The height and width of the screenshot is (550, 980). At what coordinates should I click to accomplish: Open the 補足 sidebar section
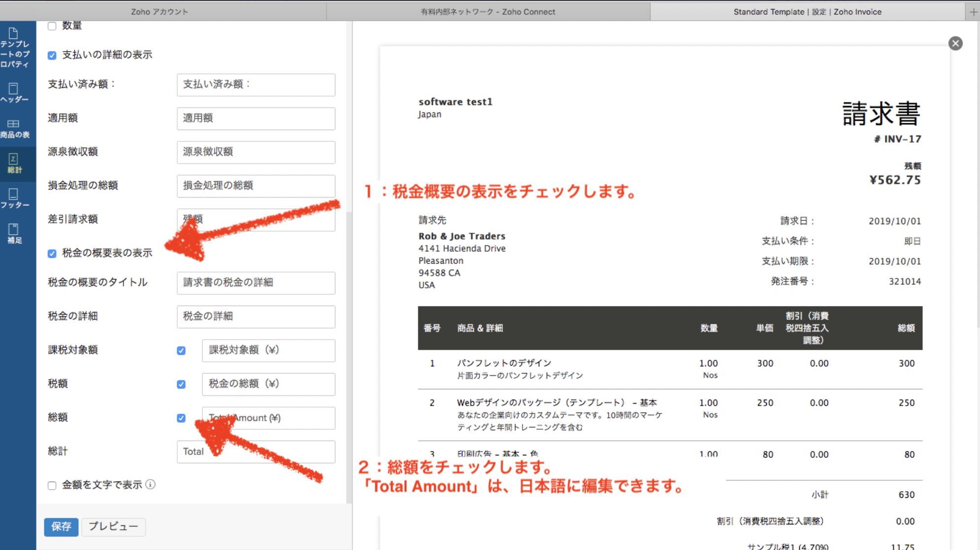[x=15, y=234]
